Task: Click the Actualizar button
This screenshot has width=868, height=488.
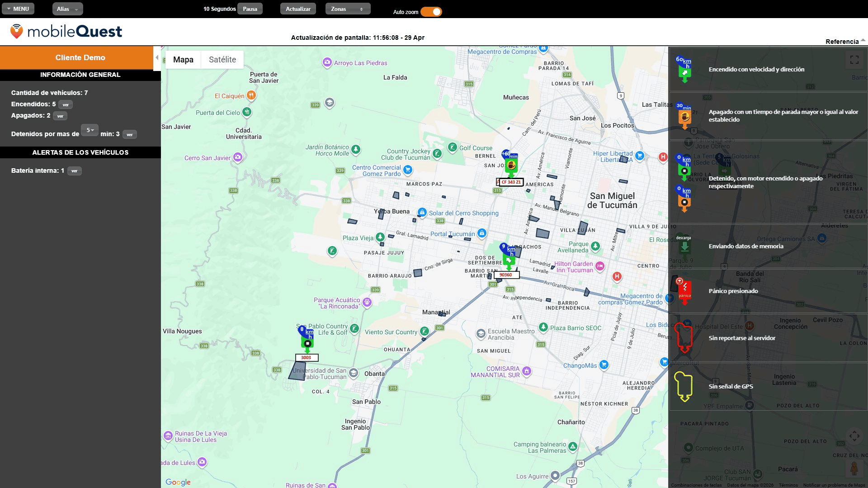Action: pyautogui.click(x=298, y=9)
